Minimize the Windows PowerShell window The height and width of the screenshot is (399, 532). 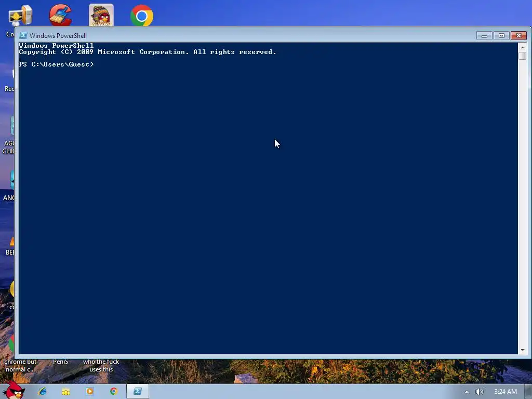[x=484, y=36]
